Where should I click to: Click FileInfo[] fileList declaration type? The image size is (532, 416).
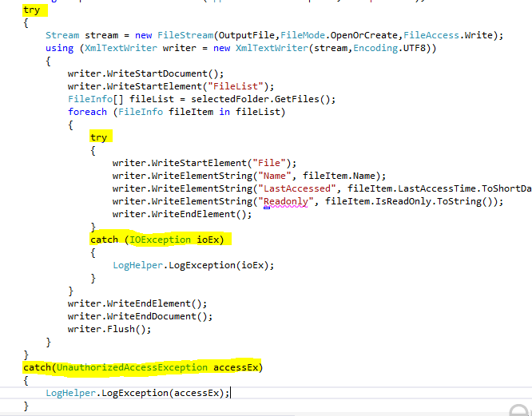96,99
